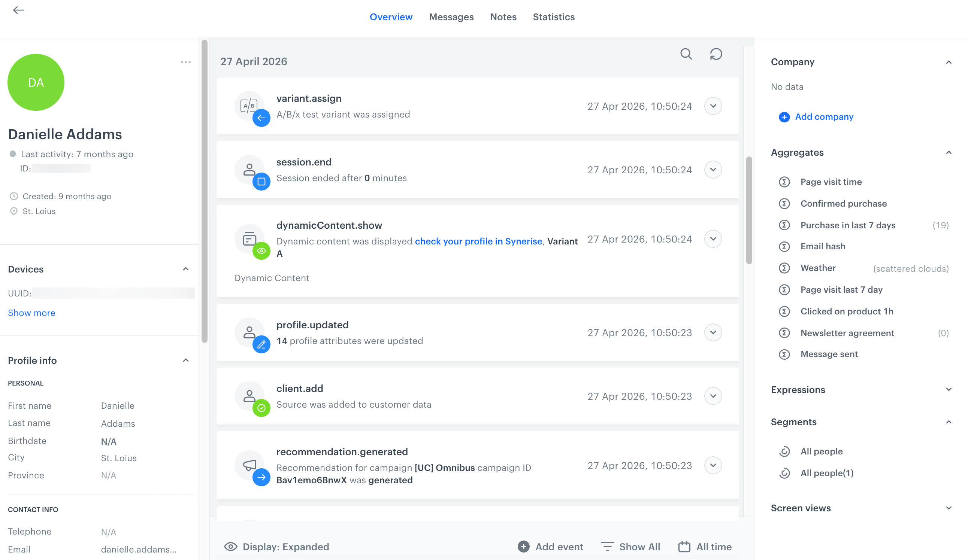Click the All time calendar icon
968x560 pixels.
(x=684, y=547)
